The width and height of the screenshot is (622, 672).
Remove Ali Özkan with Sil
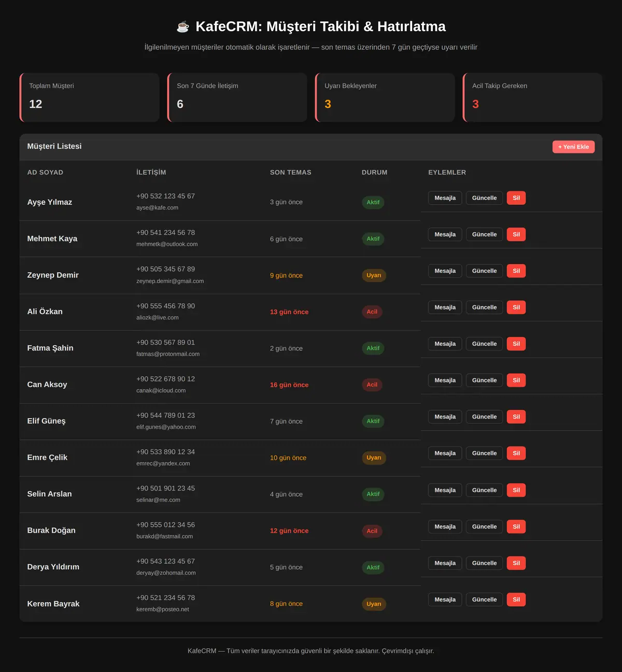click(x=516, y=307)
